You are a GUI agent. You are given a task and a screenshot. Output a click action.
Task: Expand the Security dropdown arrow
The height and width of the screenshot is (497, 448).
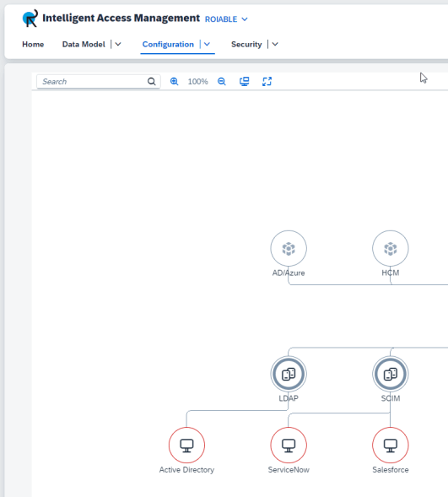pyautogui.click(x=275, y=45)
